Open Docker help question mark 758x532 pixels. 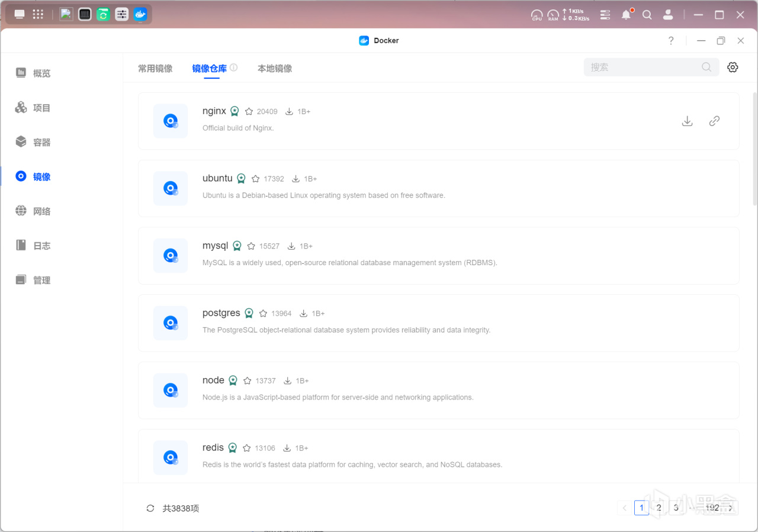point(671,41)
